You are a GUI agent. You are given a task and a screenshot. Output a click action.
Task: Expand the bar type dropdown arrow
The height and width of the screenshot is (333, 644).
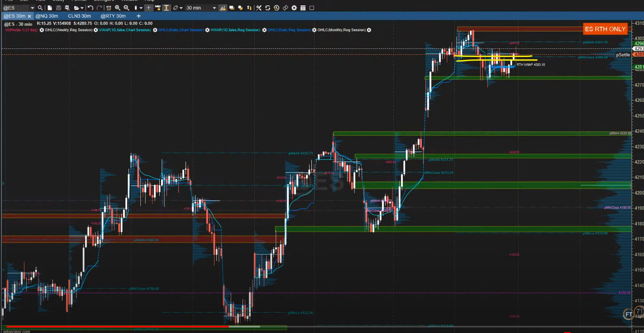(x=141, y=8)
